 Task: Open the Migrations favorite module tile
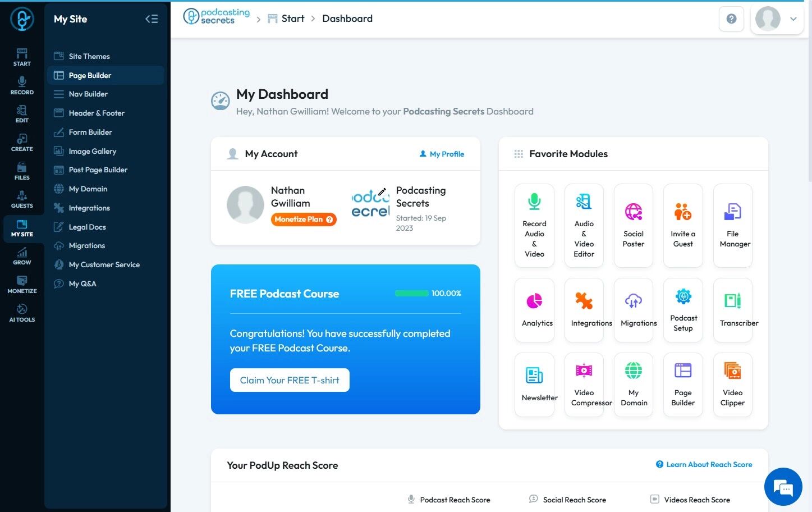(x=634, y=310)
